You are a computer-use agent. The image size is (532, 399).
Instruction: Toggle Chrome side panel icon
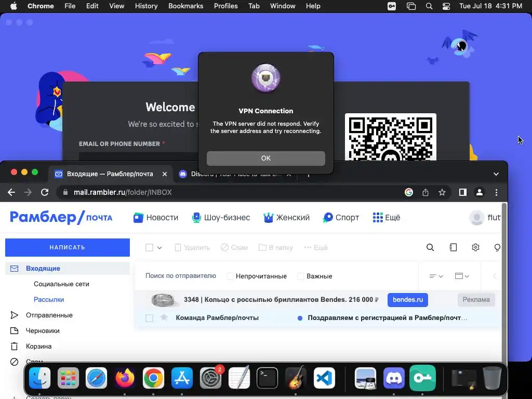click(x=463, y=192)
